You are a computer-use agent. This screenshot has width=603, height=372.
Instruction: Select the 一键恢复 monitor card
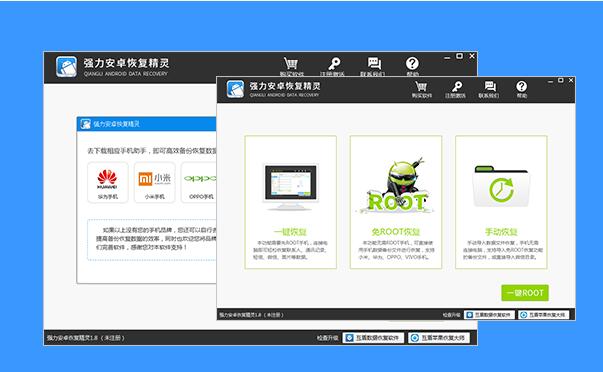pyautogui.click(x=290, y=202)
